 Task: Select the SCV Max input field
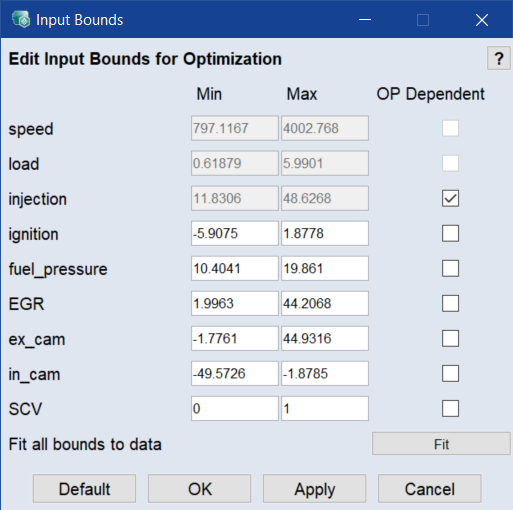click(325, 408)
